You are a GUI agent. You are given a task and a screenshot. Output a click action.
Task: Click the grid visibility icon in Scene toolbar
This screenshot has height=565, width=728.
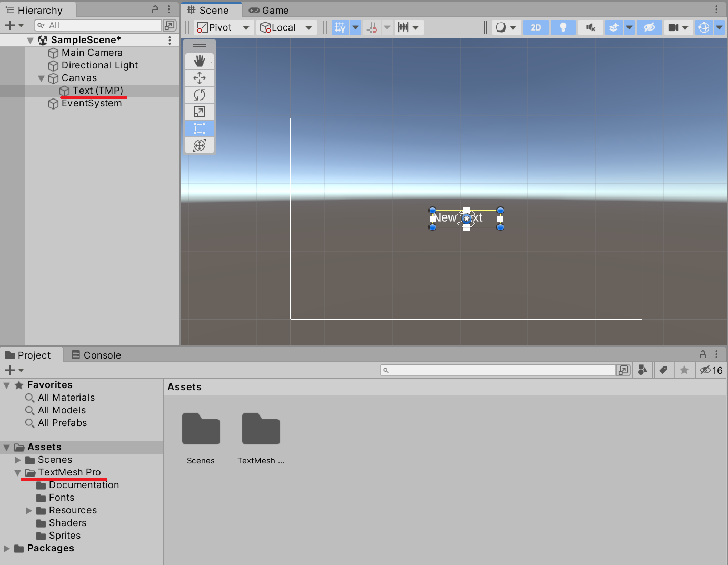340,27
